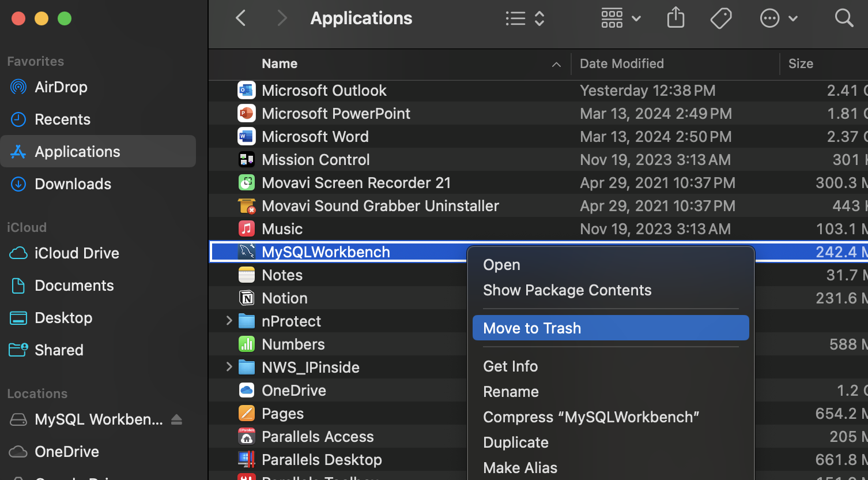Open the group-by grid dropdown
The image size is (868, 480).
tap(621, 18)
